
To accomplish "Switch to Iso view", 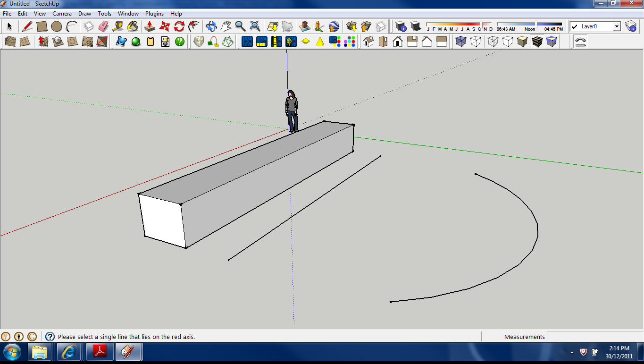I will pos(368,42).
